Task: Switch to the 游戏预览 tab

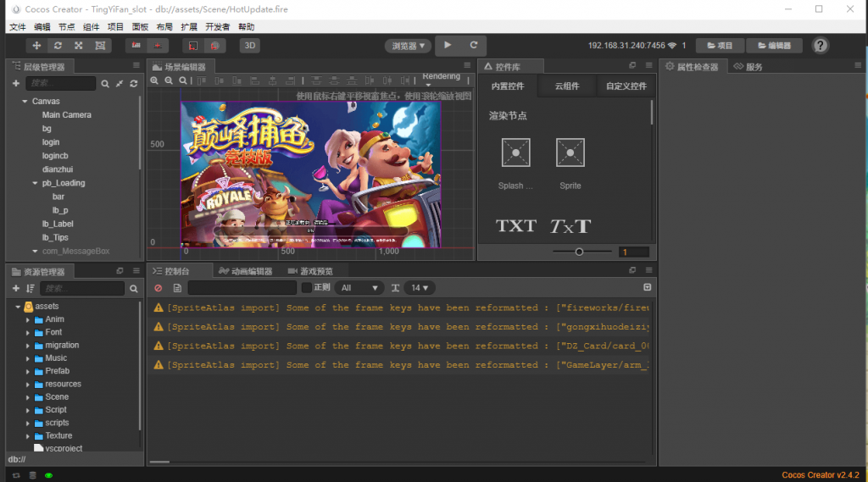Action: pos(310,271)
